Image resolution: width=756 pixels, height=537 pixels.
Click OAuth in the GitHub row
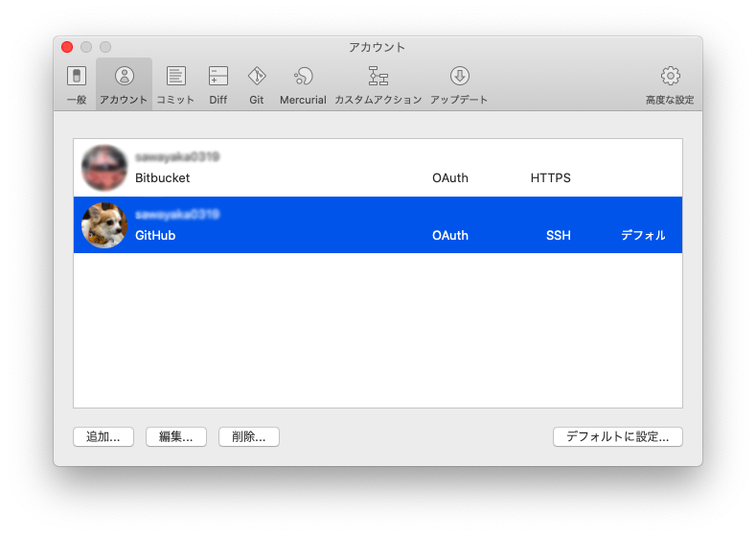(450, 236)
